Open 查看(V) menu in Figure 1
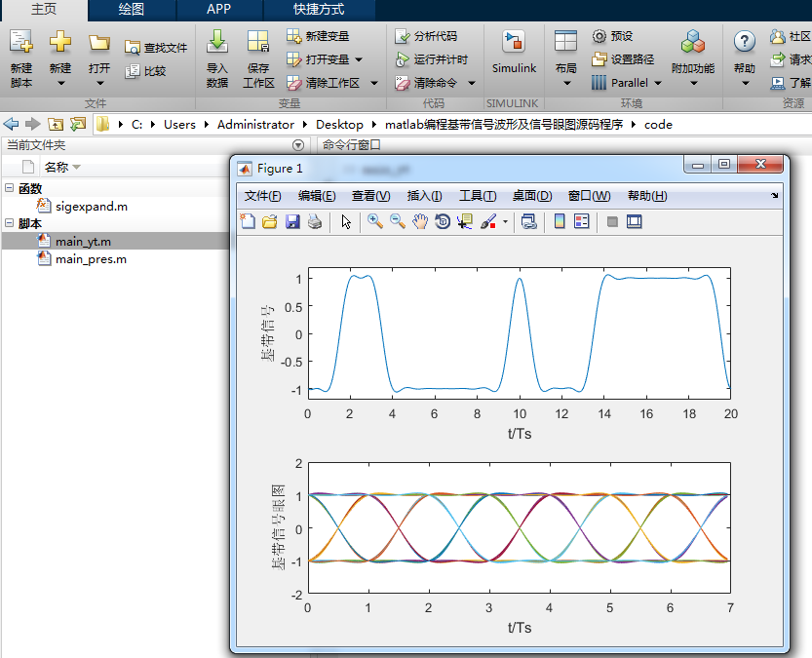 click(370, 196)
